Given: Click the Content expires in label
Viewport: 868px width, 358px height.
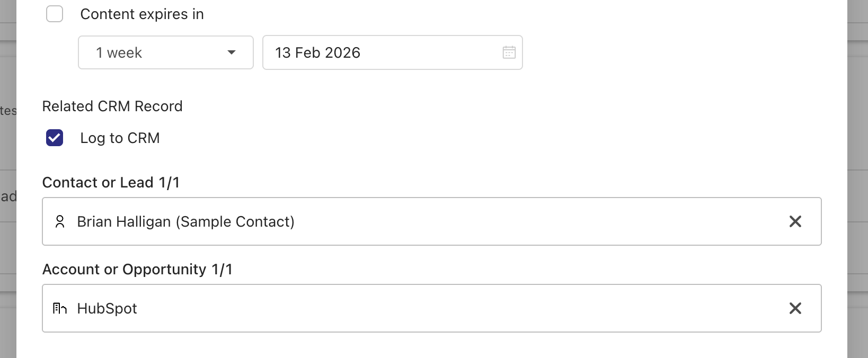Looking at the screenshot, I should pyautogui.click(x=142, y=14).
